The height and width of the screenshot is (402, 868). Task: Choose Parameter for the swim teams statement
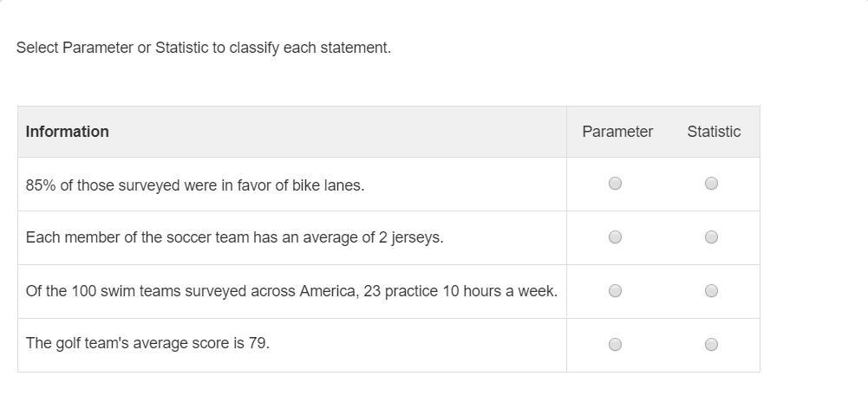pos(615,291)
